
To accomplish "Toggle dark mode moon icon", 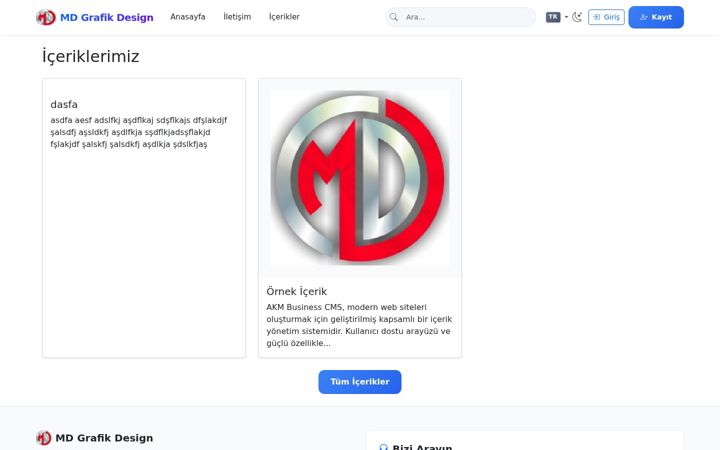I will (577, 17).
